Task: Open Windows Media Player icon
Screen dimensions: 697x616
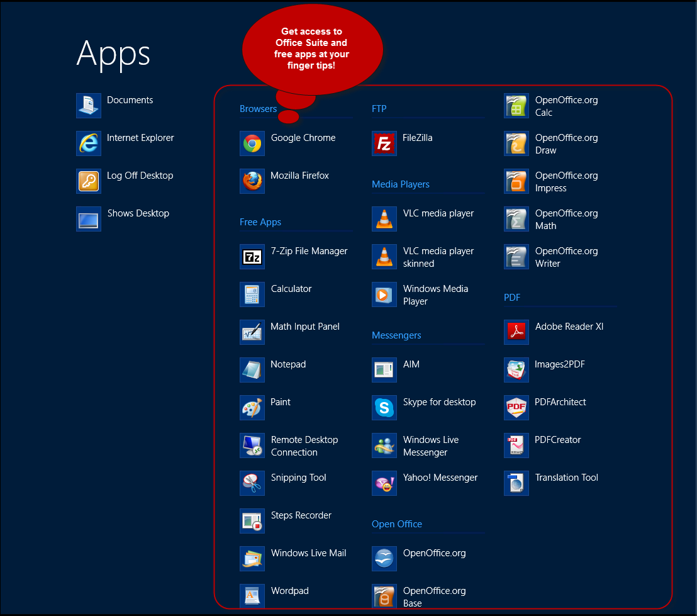Action: 384,295
